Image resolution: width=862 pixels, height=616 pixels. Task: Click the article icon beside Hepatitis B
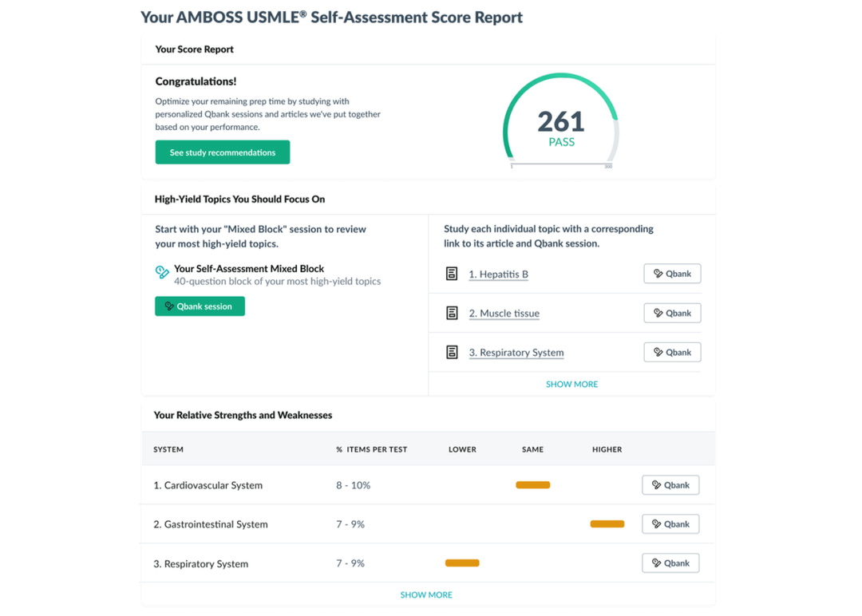coord(451,273)
